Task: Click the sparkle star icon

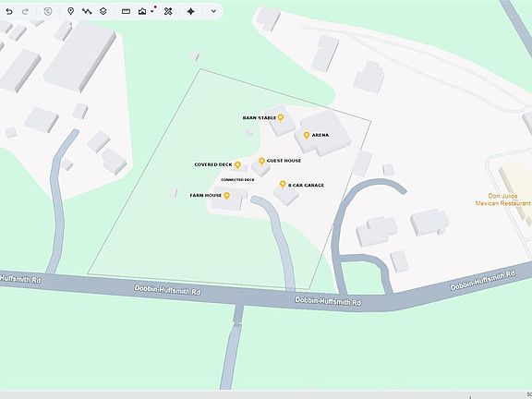Action: (x=190, y=11)
